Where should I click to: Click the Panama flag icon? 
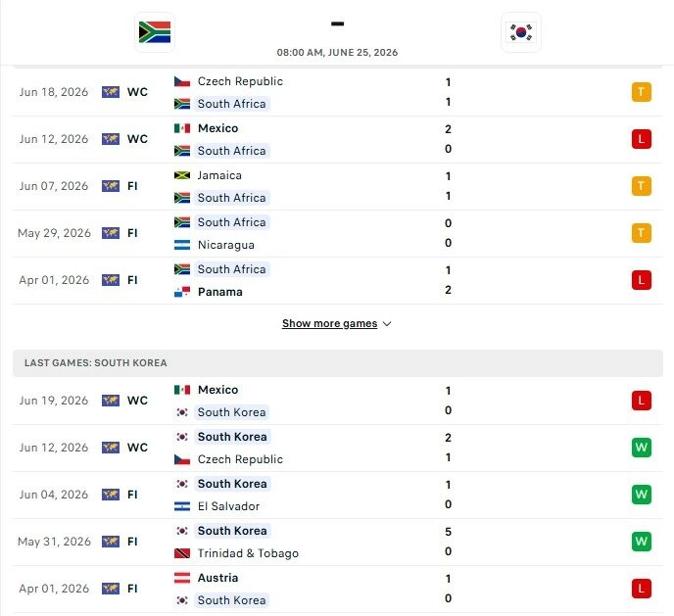(x=182, y=292)
